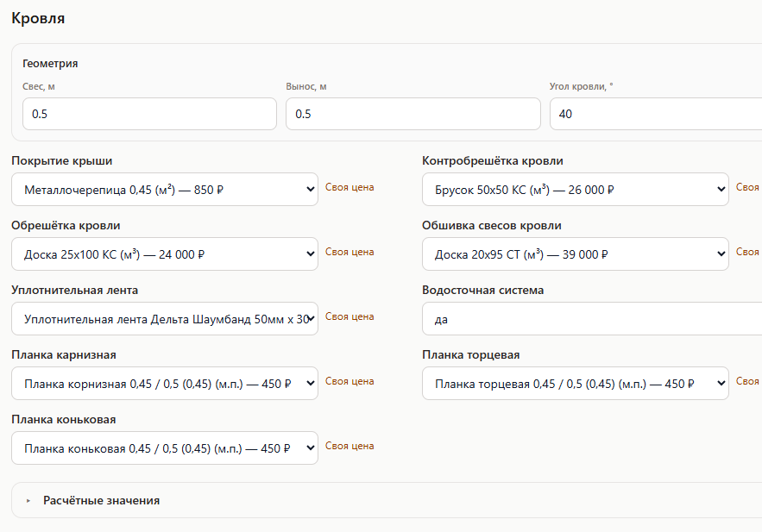762x532 pixels.
Task: Open the Планка коньковая dropdown
Action: 165,448
